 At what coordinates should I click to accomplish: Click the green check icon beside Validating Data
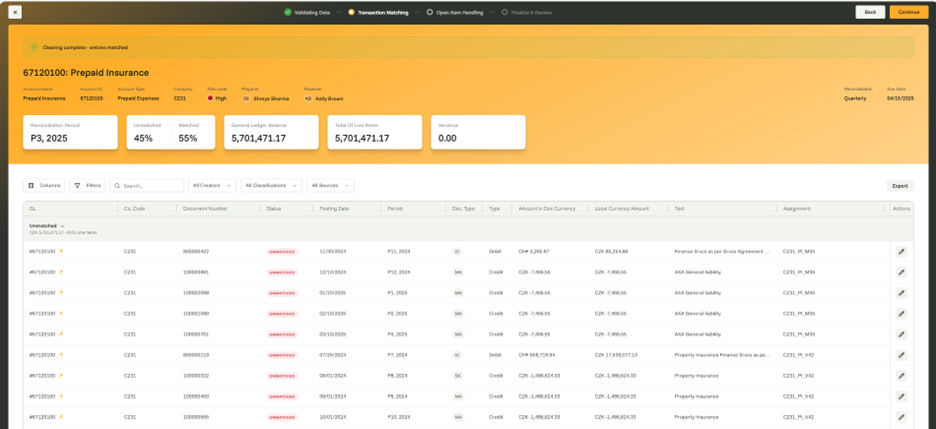[x=287, y=12]
